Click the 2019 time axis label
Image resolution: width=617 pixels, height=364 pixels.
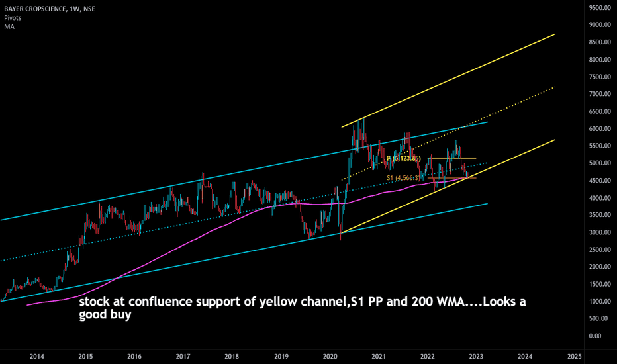(x=281, y=357)
